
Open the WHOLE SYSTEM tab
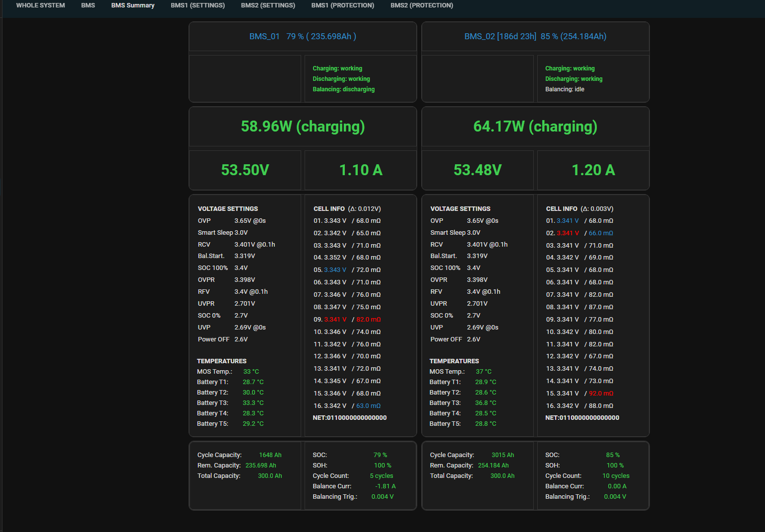41,5
